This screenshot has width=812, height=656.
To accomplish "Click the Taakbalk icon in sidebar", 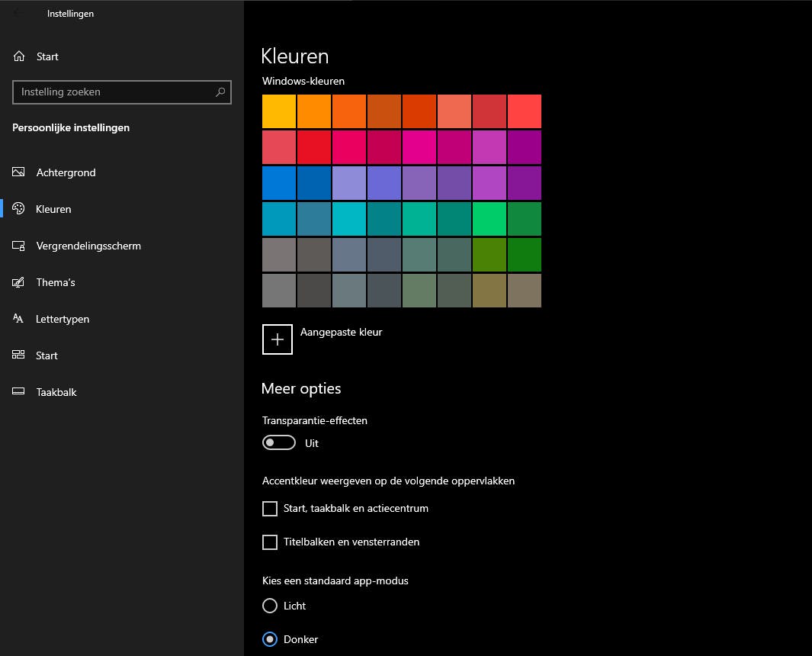I will [19, 392].
